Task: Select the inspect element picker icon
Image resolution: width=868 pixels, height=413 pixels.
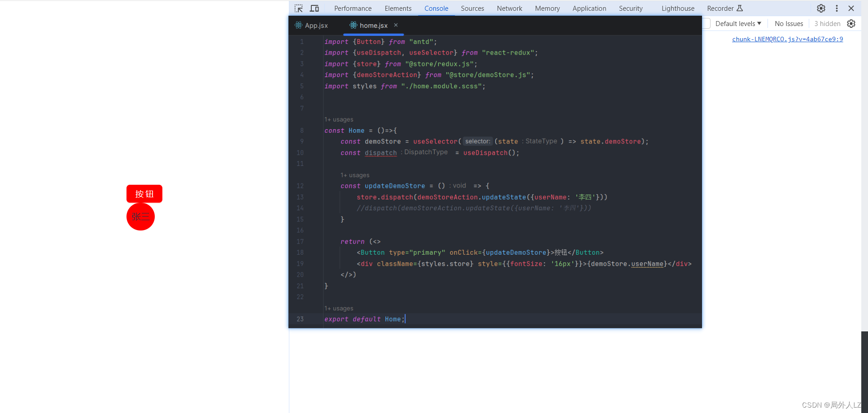Action: (299, 8)
